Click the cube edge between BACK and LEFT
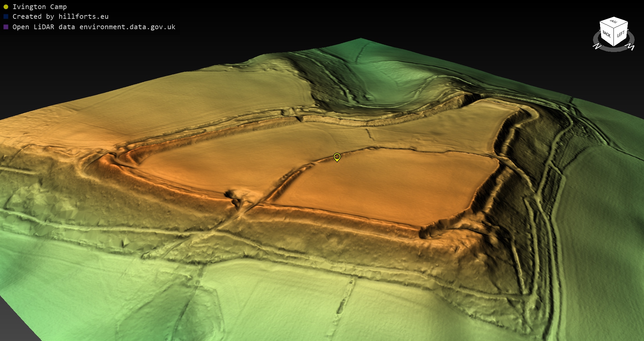 614,38
